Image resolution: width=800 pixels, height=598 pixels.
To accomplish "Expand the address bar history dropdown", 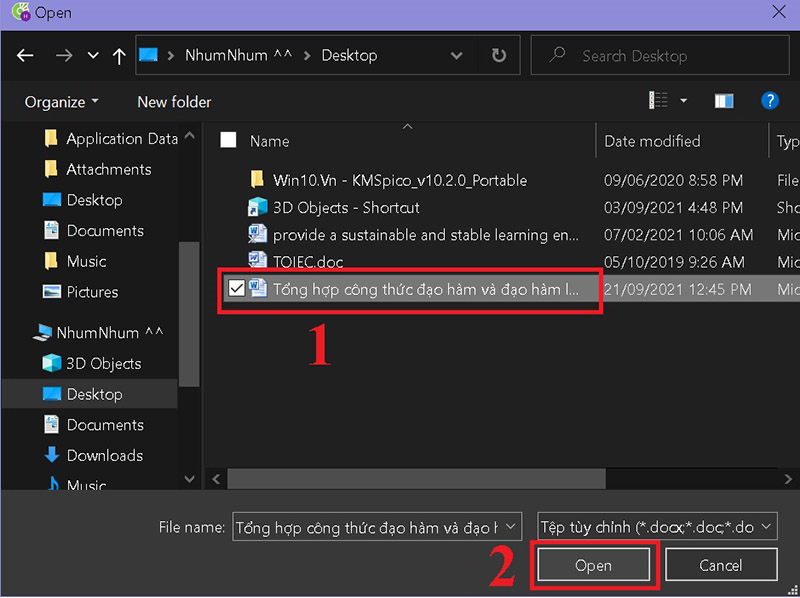I will click(457, 56).
